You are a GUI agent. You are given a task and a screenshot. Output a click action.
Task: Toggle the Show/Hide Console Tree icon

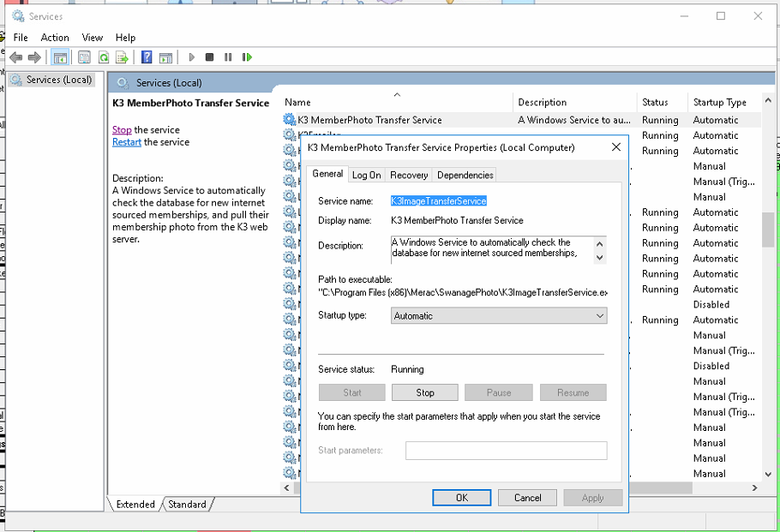pos(60,57)
